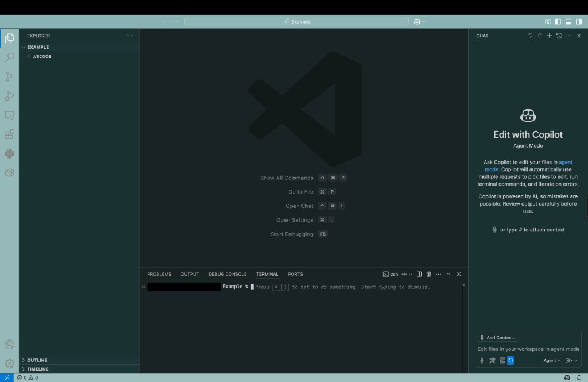This screenshot has height=382, width=588.
Task: Open the Manage gear icon
Action: (x=9, y=363)
